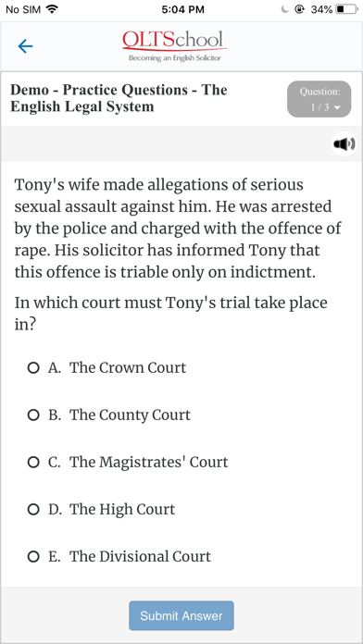Choose option C The Magistrates' Court
This screenshot has width=363, height=644.
pos(128,462)
